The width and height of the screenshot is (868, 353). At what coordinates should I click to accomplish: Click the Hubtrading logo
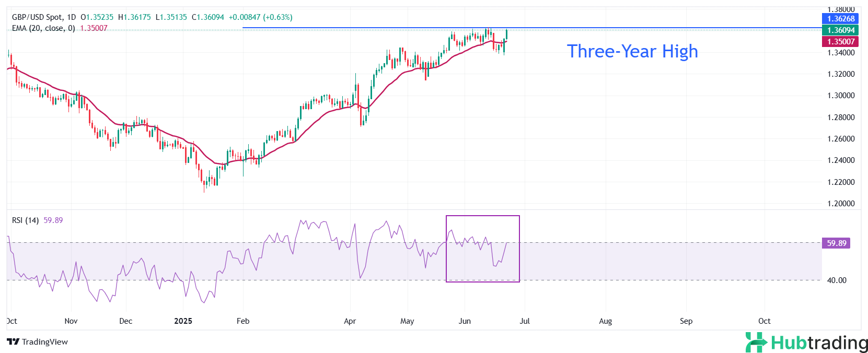(806, 343)
